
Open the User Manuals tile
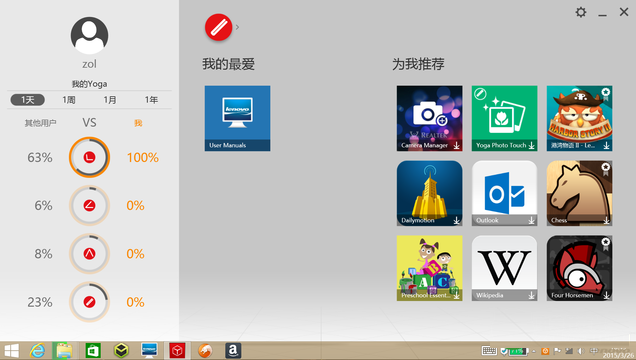pyautogui.click(x=237, y=118)
